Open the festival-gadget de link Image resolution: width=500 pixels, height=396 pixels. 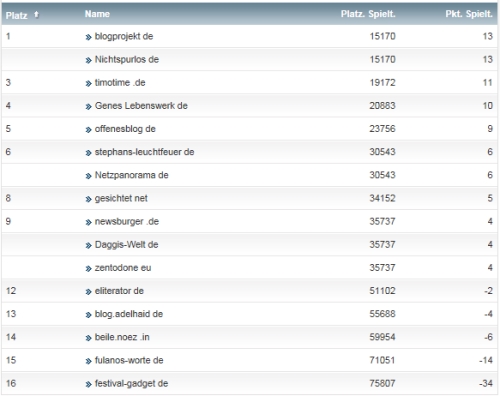(x=131, y=383)
